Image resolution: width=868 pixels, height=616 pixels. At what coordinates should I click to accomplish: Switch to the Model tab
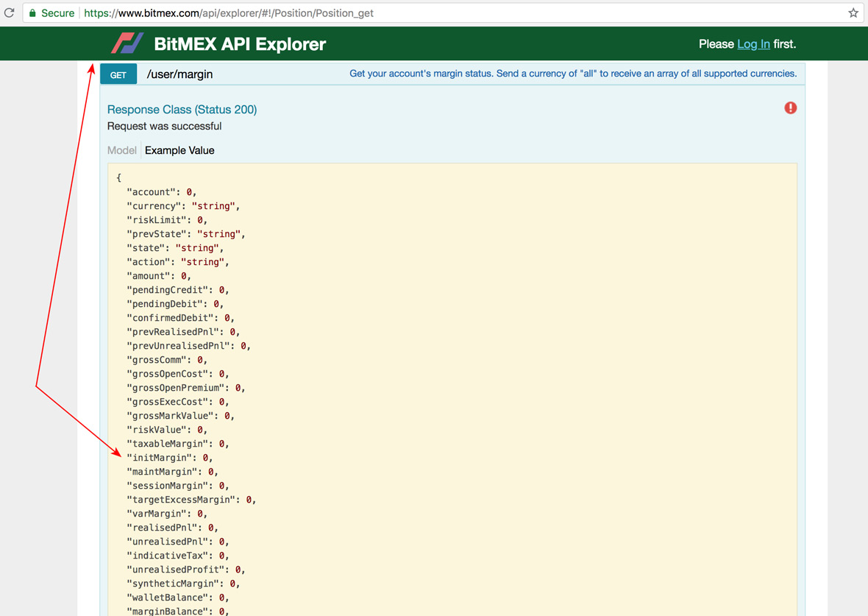pos(122,150)
